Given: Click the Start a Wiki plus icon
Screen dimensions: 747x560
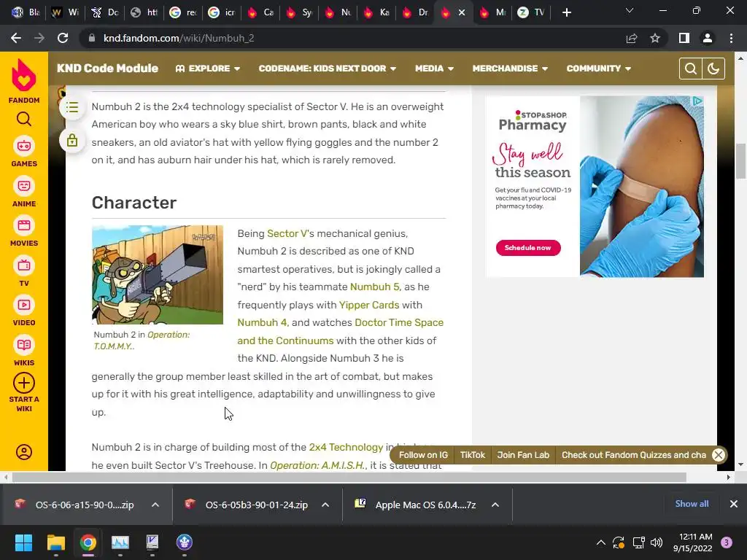Looking at the screenshot, I should [x=24, y=383].
